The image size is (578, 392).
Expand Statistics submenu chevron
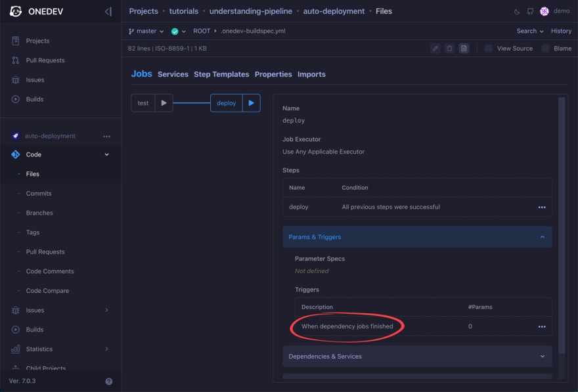tap(106, 349)
